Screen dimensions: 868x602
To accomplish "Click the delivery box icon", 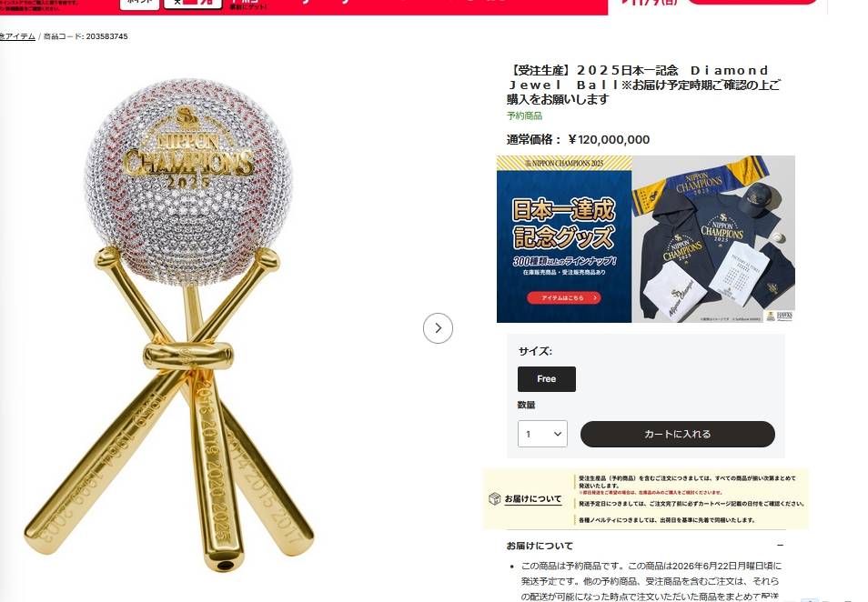I will coord(494,498).
